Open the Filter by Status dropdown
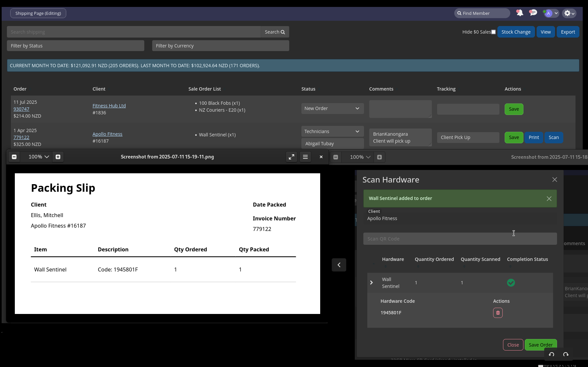The image size is (588, 367). pyautogui.click(x=75, y=46)
